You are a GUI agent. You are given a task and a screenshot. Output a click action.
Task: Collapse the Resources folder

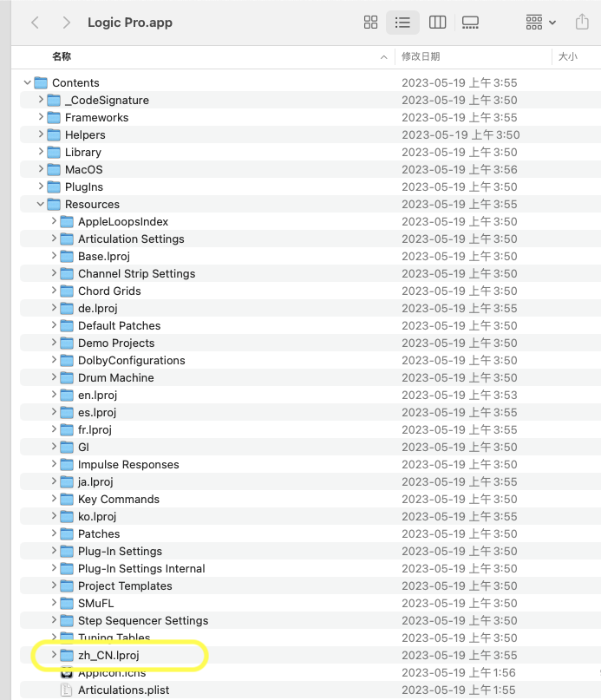pos(40,204)
